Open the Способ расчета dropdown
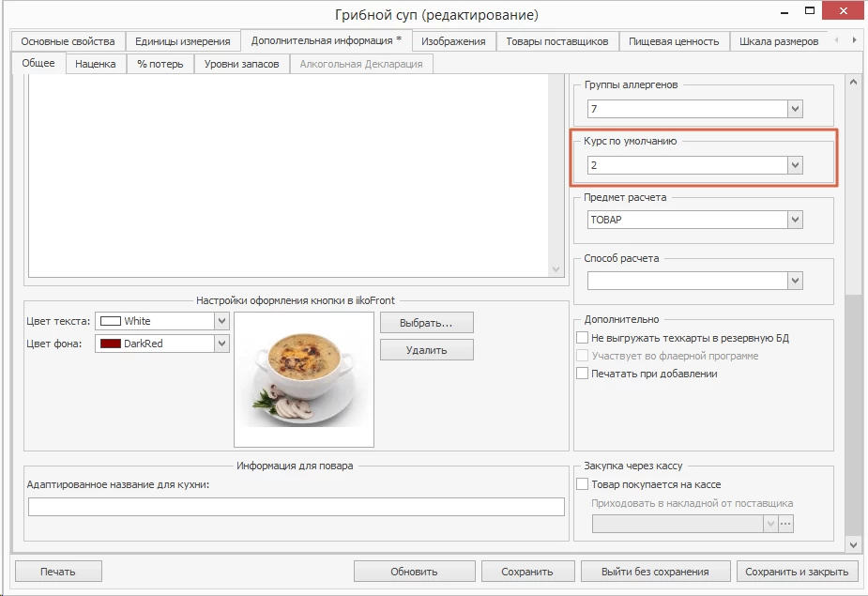 [x=795, y=281]
